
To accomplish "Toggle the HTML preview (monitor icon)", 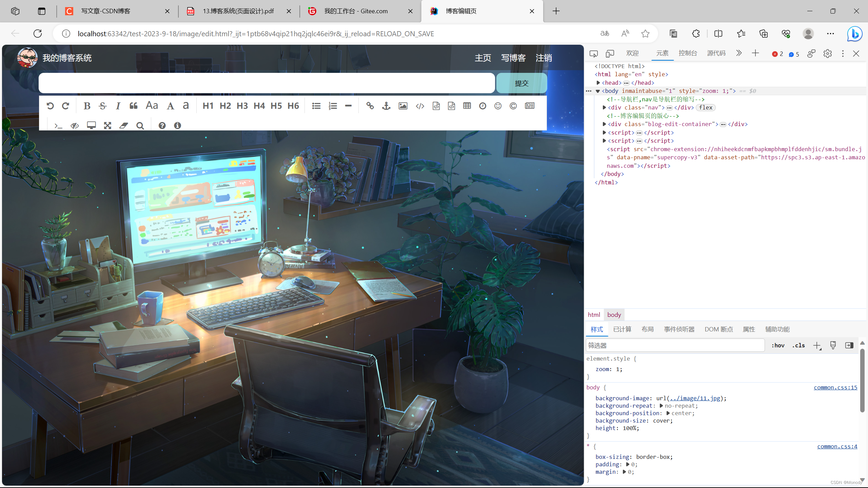I will tap(91, 125).
